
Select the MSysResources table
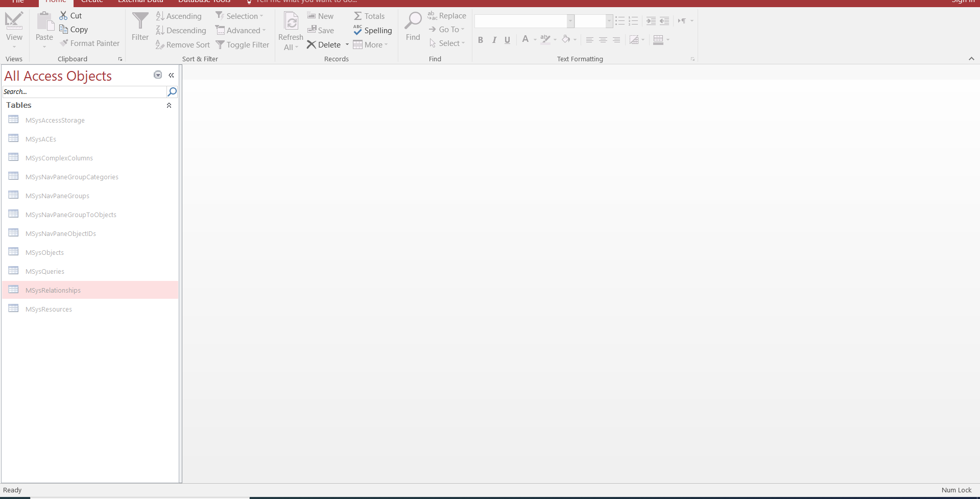pos(90,309)
